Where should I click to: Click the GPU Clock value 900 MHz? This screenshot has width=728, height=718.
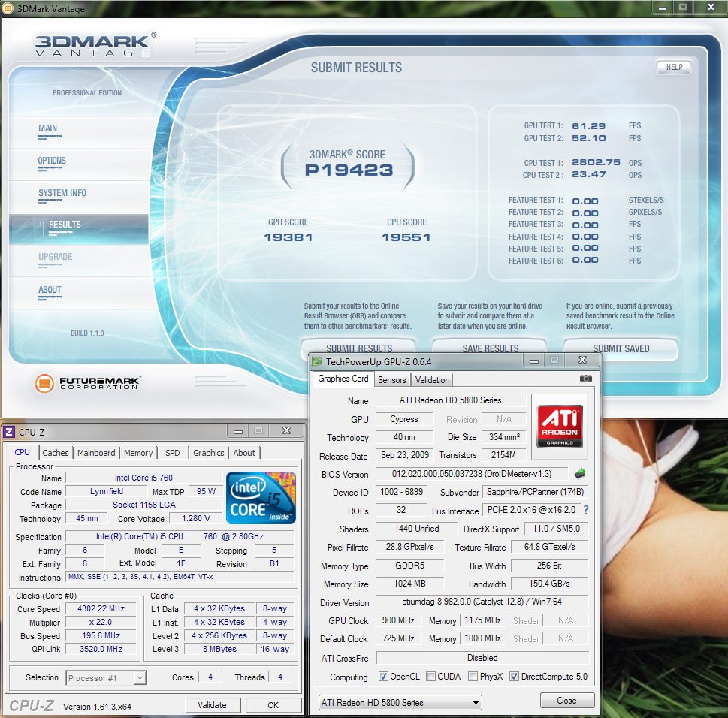click(398, 620)
